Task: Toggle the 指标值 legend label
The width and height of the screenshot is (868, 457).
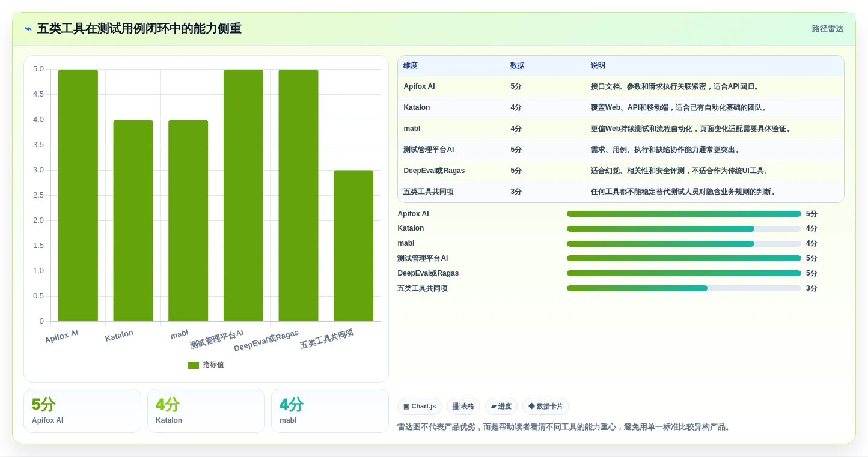Action: pyautogui.click(x=213, y=365)
